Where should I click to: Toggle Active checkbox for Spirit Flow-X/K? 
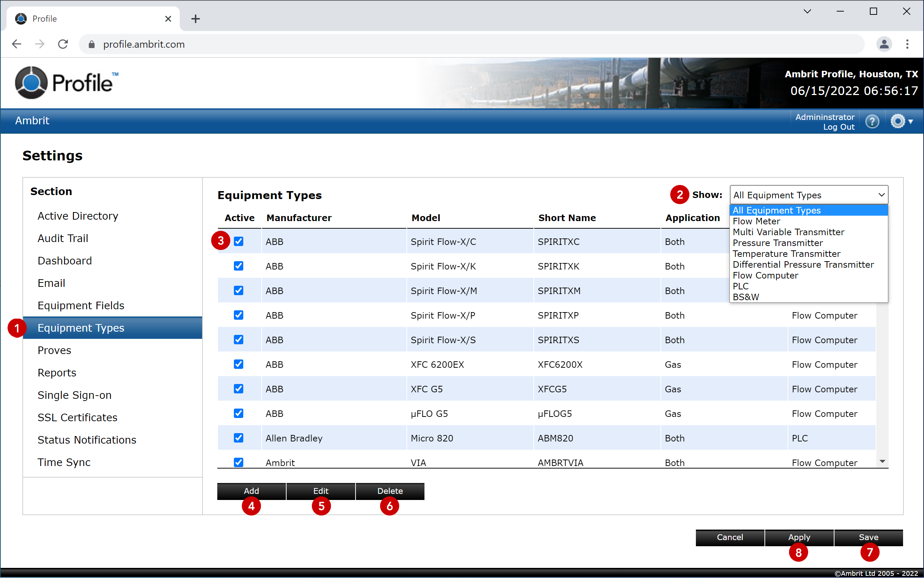point(239,266)
